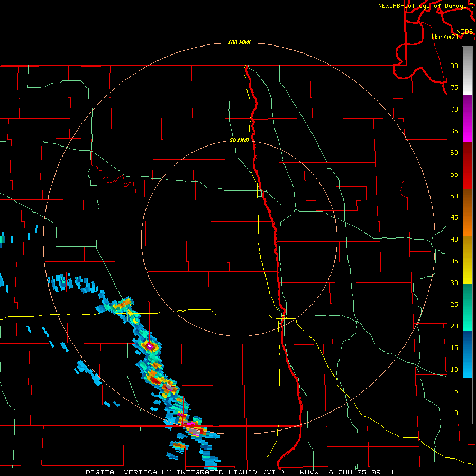The image size is (476, 476).
Task: Click the 45 value on the color scale
Action: (454, 218)
